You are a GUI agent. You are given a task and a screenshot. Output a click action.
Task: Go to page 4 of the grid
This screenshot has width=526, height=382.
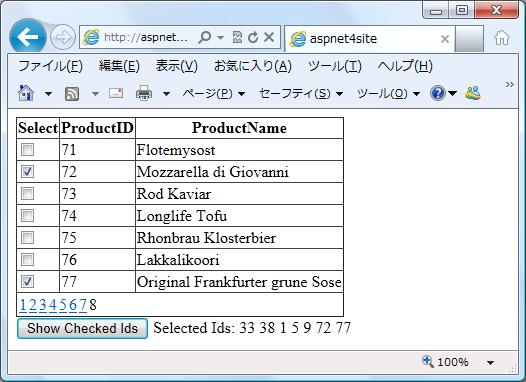(x=53, y=305)
